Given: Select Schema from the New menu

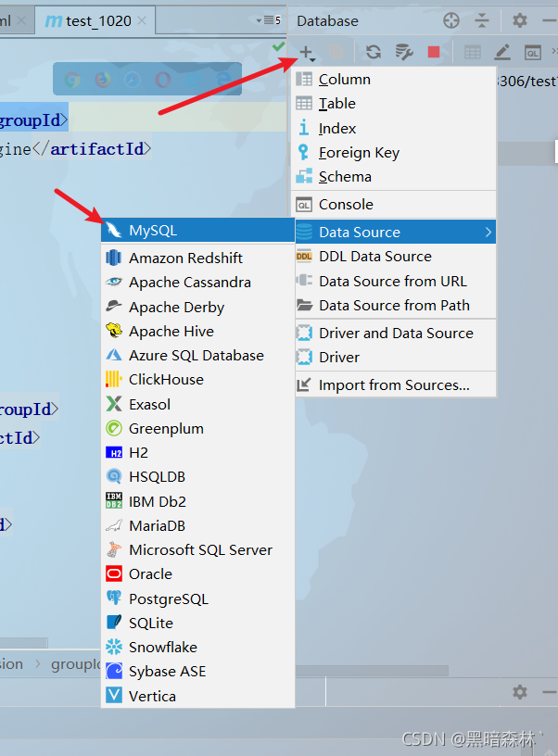Looking at the screenshot, I should point(395,177).
